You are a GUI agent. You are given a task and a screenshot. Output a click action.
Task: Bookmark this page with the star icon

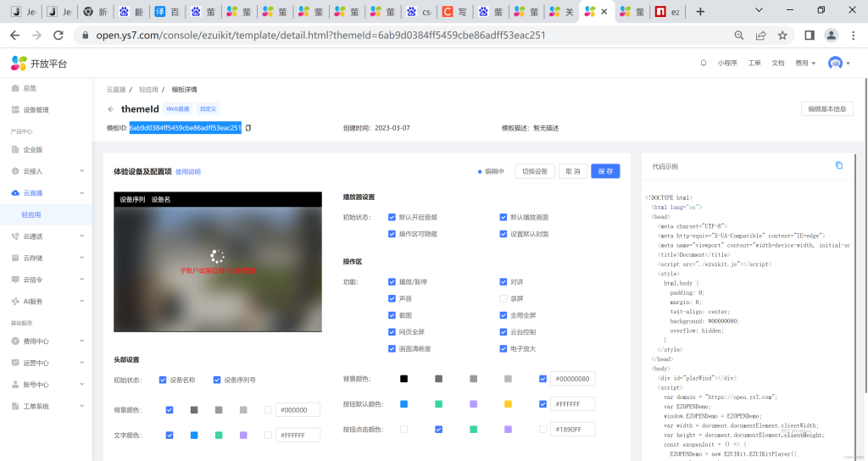tap(782, 36)
